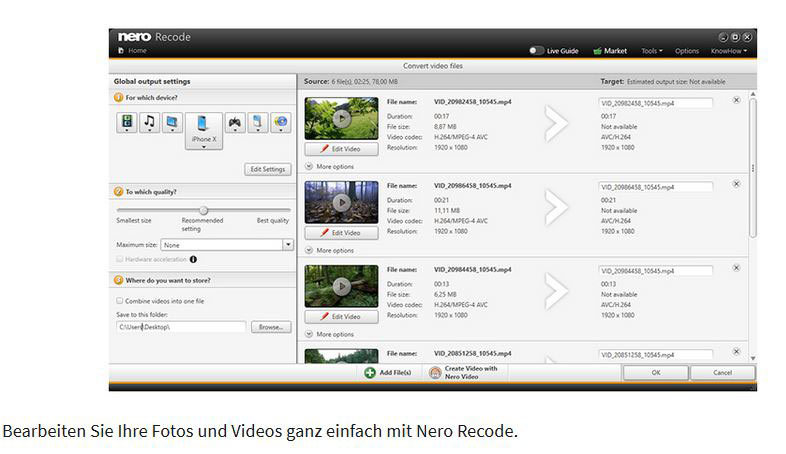Select the video file format device category
Screen dimensions: 786x454
[127, 122]
